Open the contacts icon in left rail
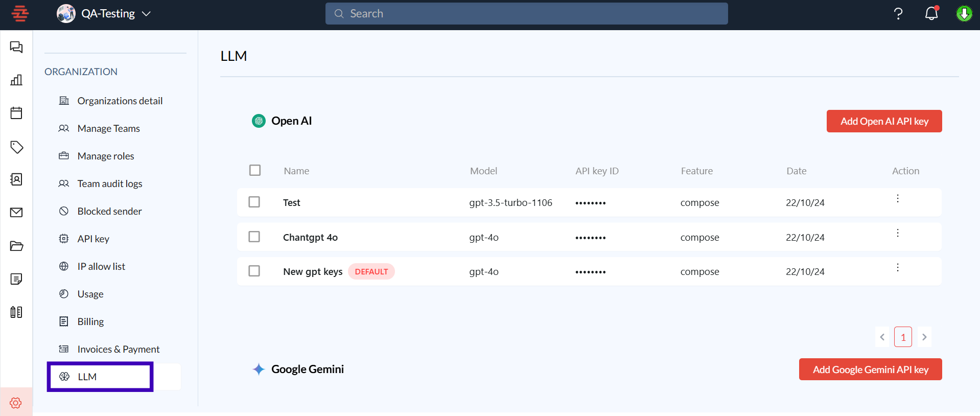This screenshot has width=980, height=416. [16, 179]
